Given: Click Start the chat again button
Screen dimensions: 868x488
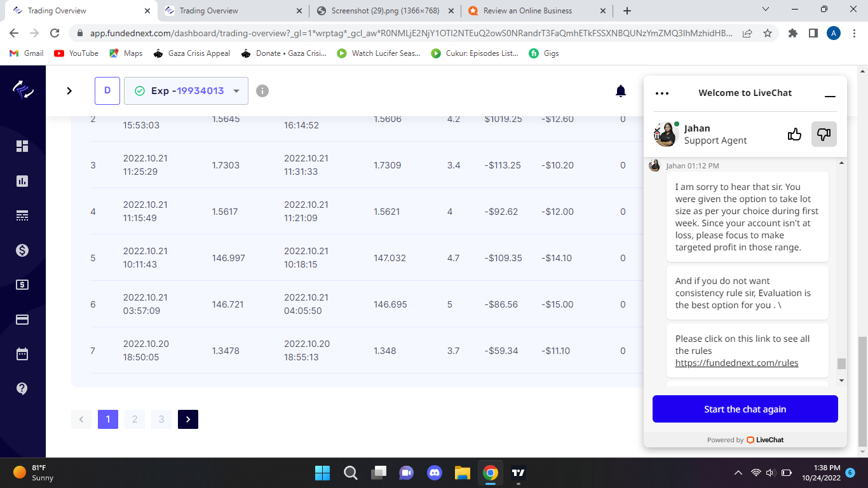Looking at the screenshot, I should tap(745, 409).
